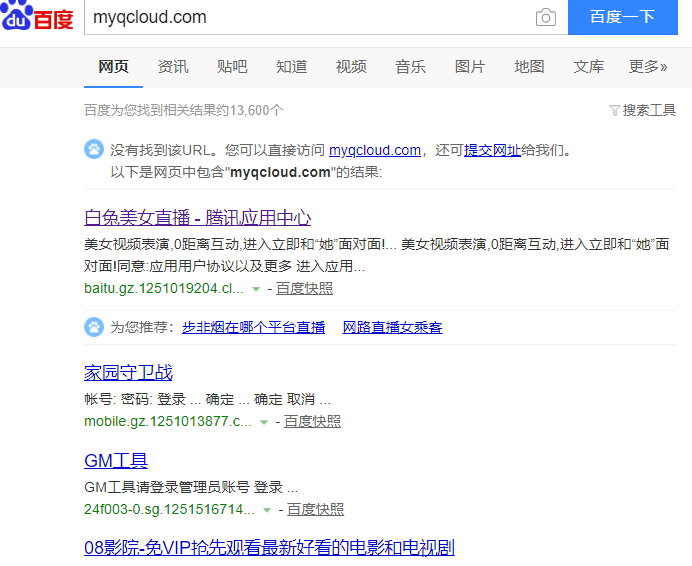The width and height of the screenshot is (692, 566).
Task: Expand dropdown arrow next to mobile.gz URL
Action: 264,422
